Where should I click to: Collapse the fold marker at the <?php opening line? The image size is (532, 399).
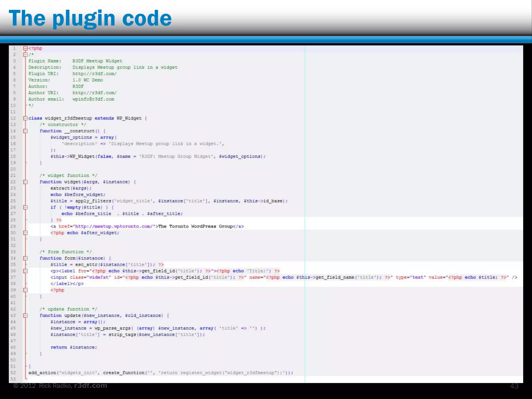click(25, 48)
